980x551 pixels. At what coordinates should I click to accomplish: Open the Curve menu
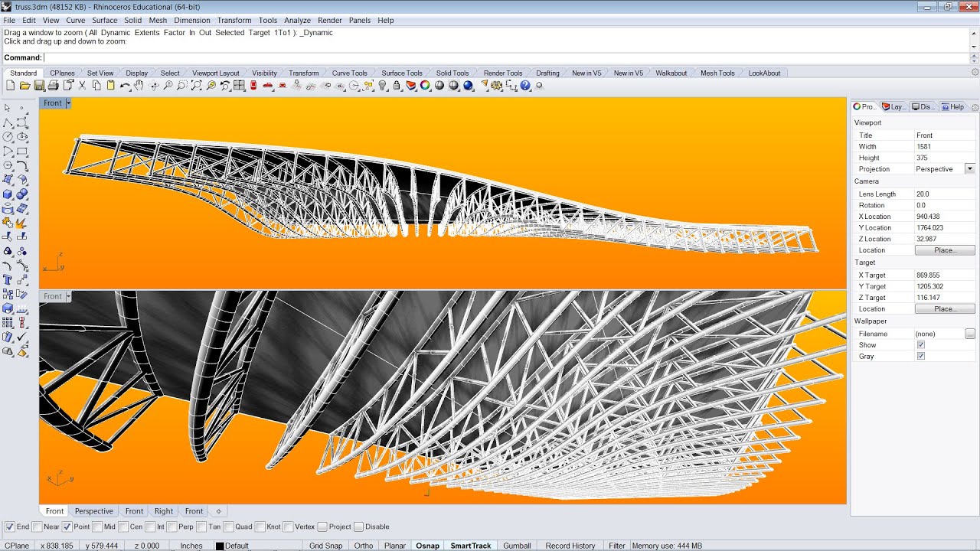click(x=76, y=20)
